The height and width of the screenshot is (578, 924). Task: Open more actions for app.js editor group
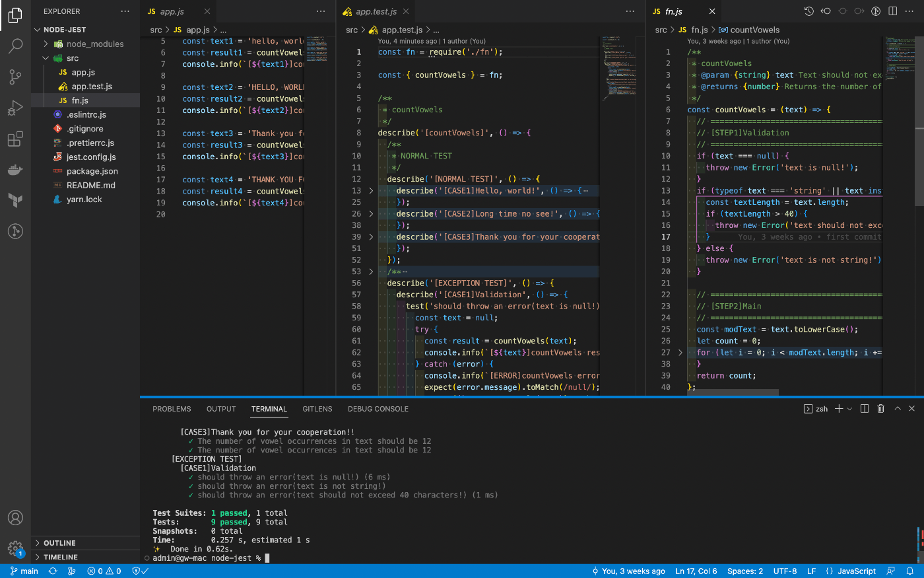coord(321,11)
